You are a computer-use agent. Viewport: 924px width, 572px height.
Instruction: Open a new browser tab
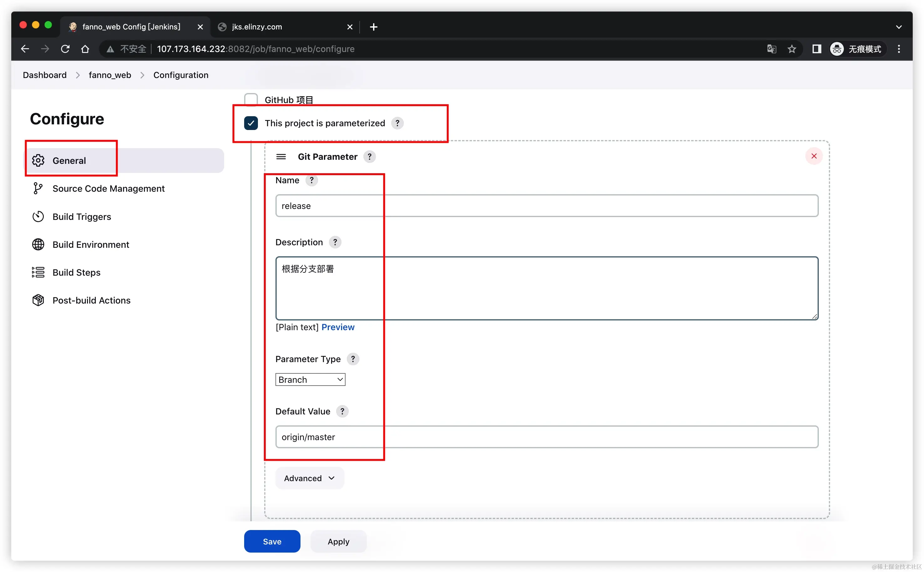click(x=373, y=27)
